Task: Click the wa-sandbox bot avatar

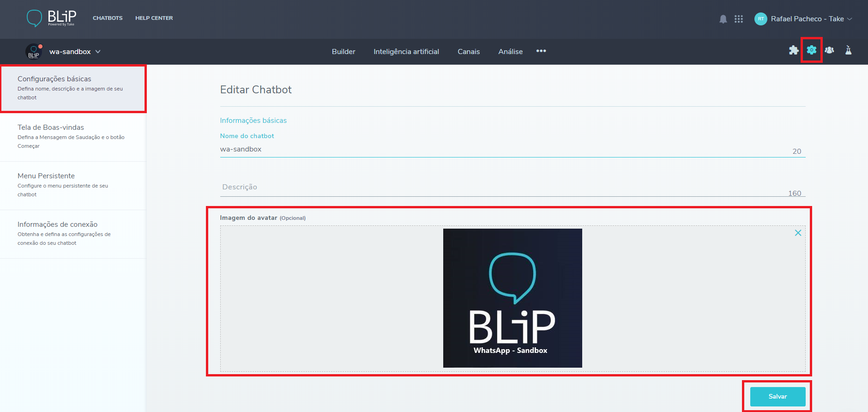Action: 34,52
